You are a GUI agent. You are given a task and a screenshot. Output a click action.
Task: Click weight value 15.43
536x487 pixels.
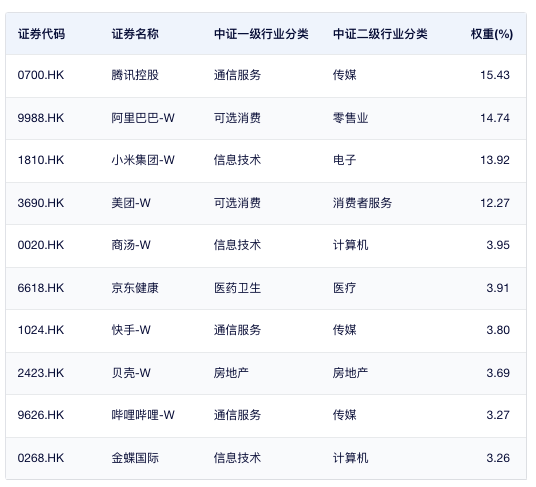[x=495, y=75]
